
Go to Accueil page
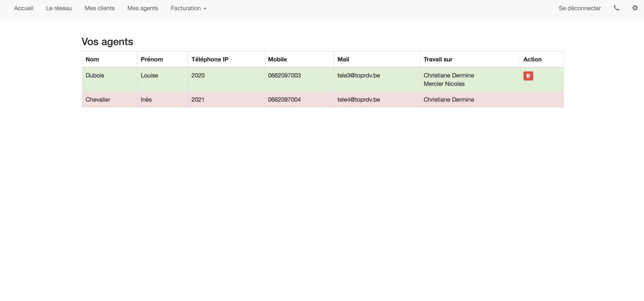click(x=23, y=8)
